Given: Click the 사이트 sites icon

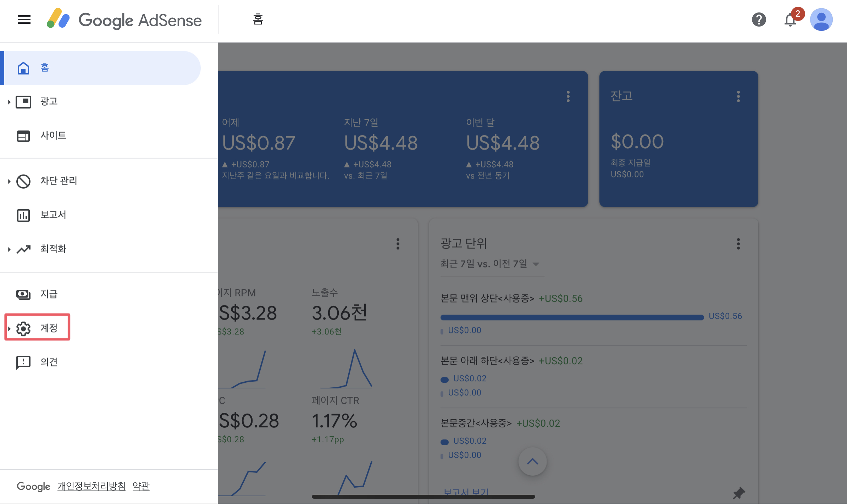Looking at the screenshot, I should 23,136.
